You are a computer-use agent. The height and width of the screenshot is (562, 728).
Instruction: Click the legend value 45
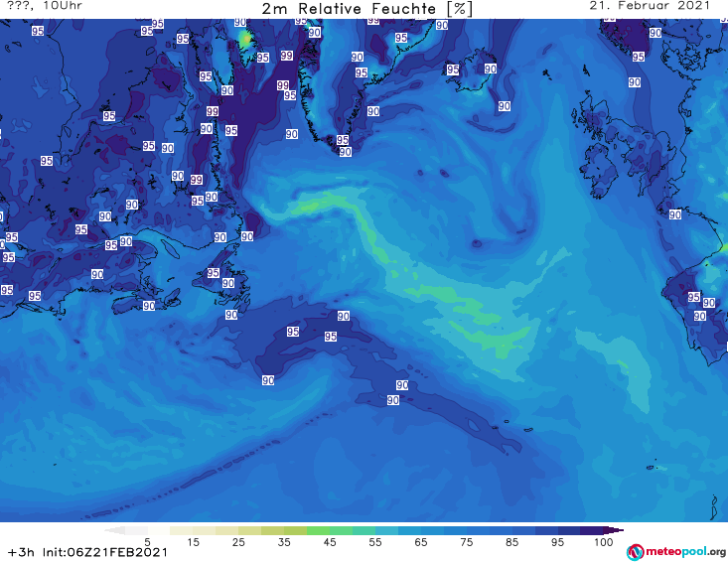(329, 542)
